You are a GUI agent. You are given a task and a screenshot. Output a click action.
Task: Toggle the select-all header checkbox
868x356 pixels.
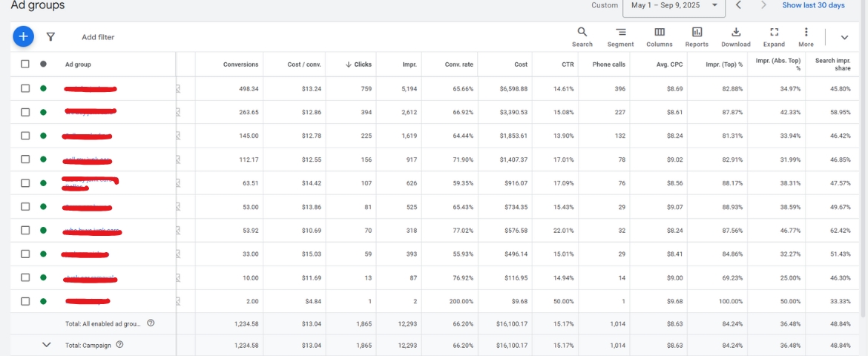(25, 65)
